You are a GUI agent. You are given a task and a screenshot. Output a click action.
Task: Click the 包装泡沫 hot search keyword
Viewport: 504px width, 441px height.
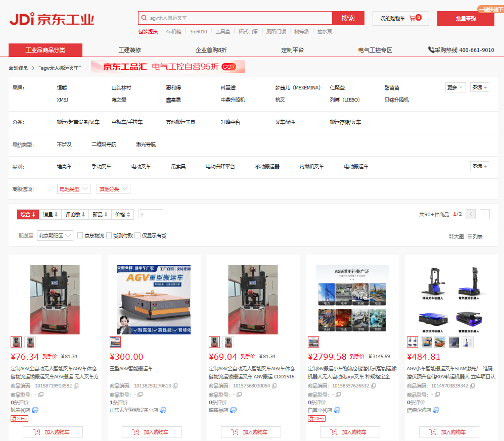point(148,31)
